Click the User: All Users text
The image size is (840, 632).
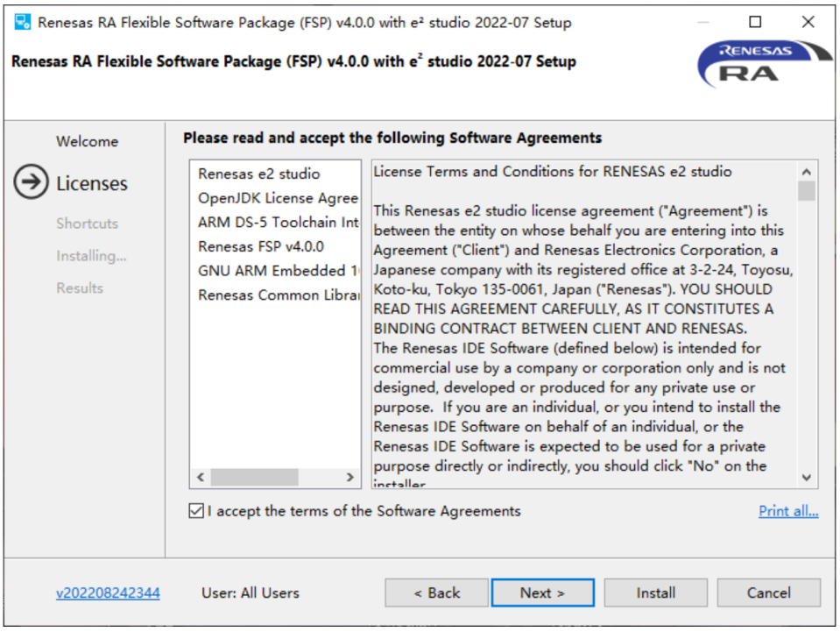point(251,593)
